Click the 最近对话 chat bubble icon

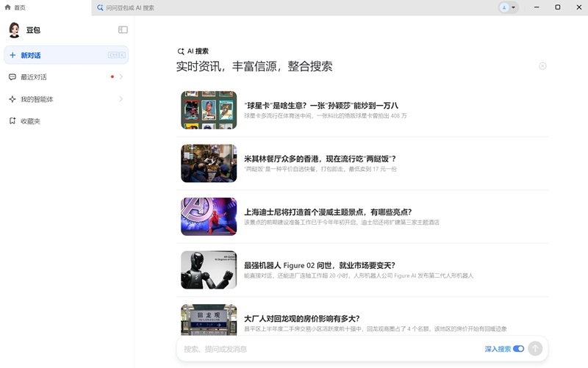pos(12,77)
